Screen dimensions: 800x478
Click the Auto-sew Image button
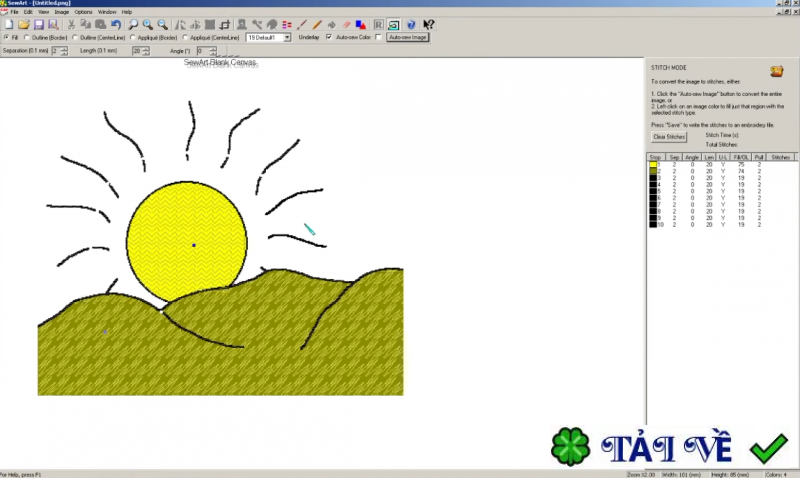407,37
